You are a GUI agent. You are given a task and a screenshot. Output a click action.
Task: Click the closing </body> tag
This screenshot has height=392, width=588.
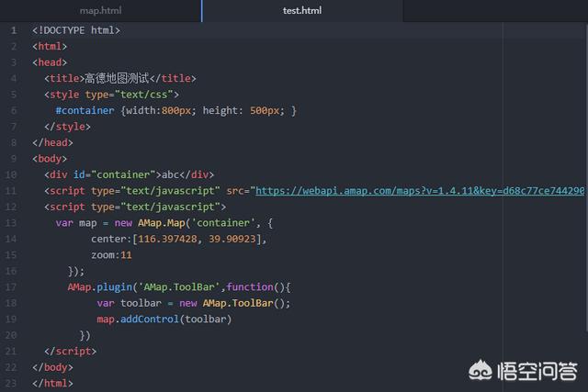pos(52,367)
